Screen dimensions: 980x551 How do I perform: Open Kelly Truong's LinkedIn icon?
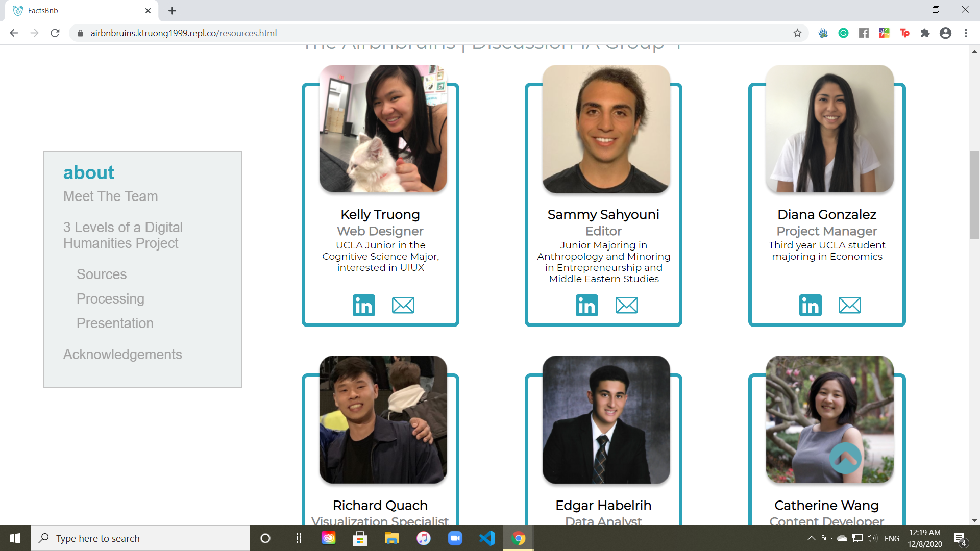tap(363, 305)
